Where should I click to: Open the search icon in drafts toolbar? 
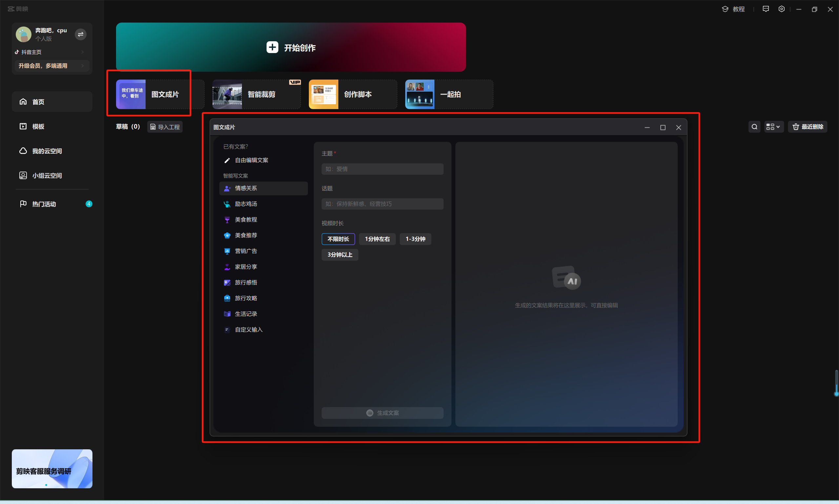pos(754,127)
